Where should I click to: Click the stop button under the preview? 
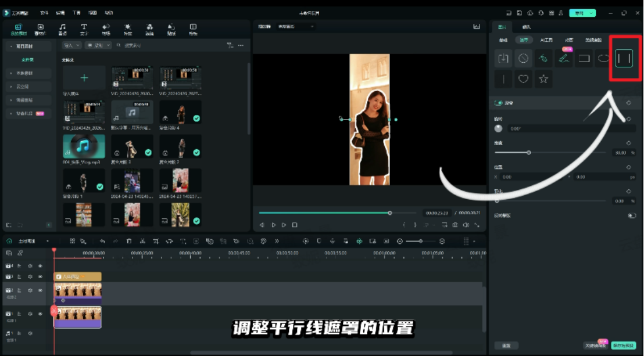295,225
